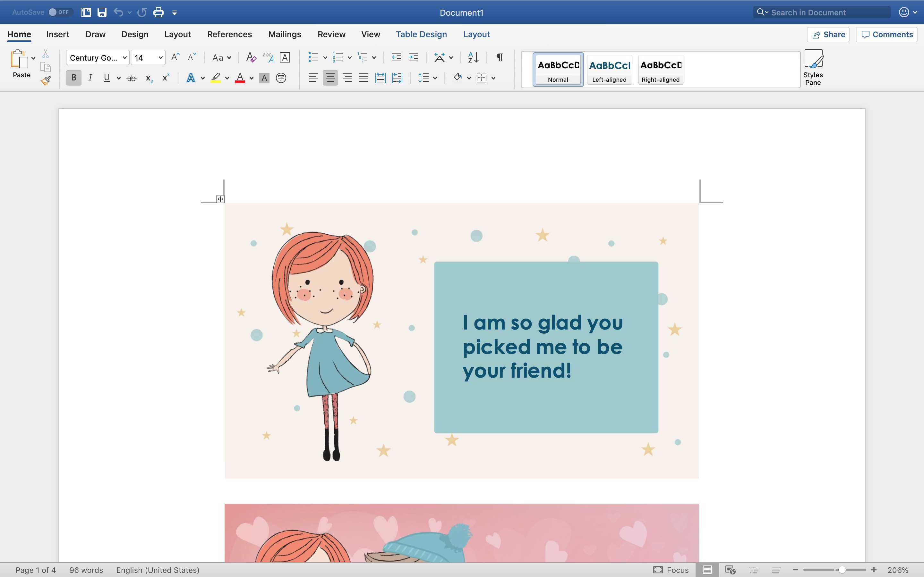Screen dimensions: 924x577
Task: Select the Font Color icon
Action: point(239,79)
